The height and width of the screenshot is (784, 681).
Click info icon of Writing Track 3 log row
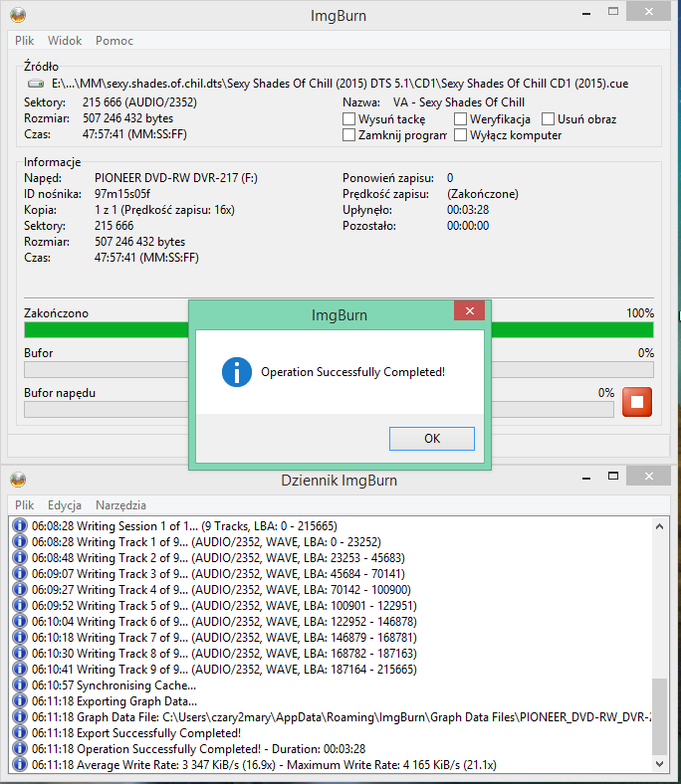20,574
